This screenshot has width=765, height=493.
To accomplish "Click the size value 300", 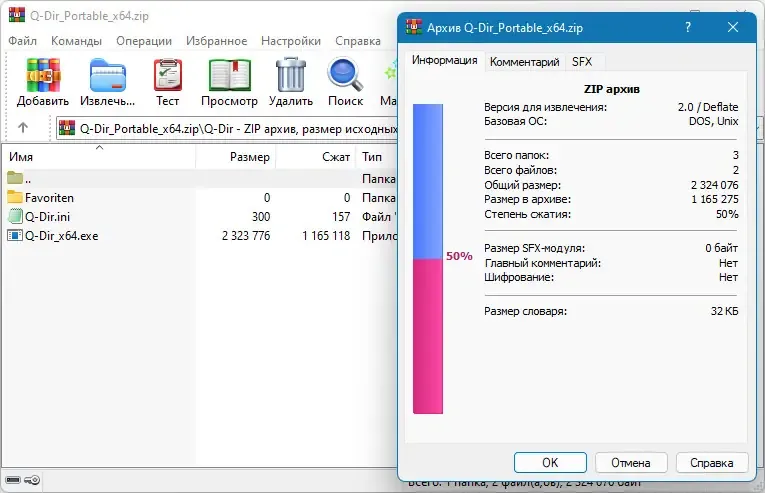I will (261, 216).
